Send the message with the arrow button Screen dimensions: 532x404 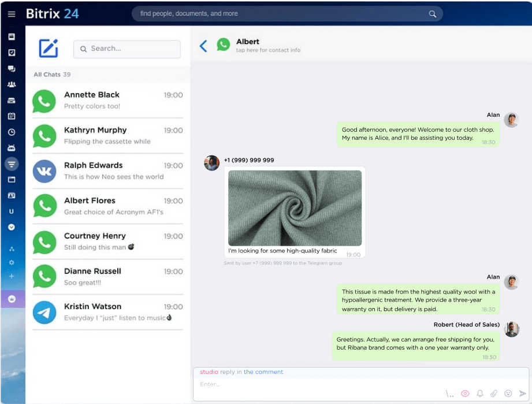[523, 393]
